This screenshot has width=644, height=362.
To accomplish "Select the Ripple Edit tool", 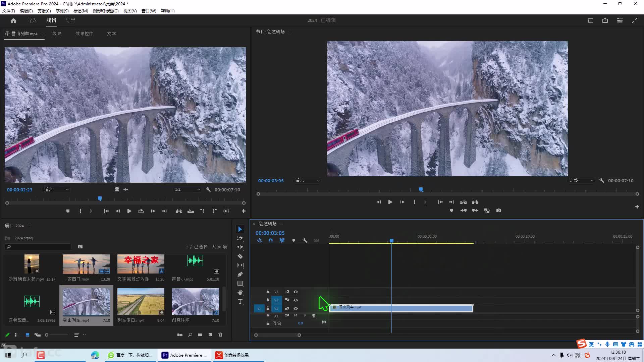I will 240,247.
